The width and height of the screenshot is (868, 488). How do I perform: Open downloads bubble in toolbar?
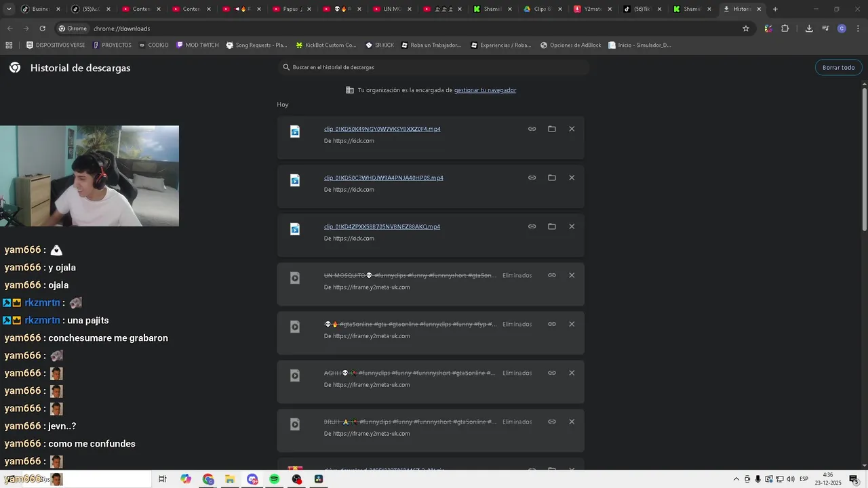coord(809,28)
